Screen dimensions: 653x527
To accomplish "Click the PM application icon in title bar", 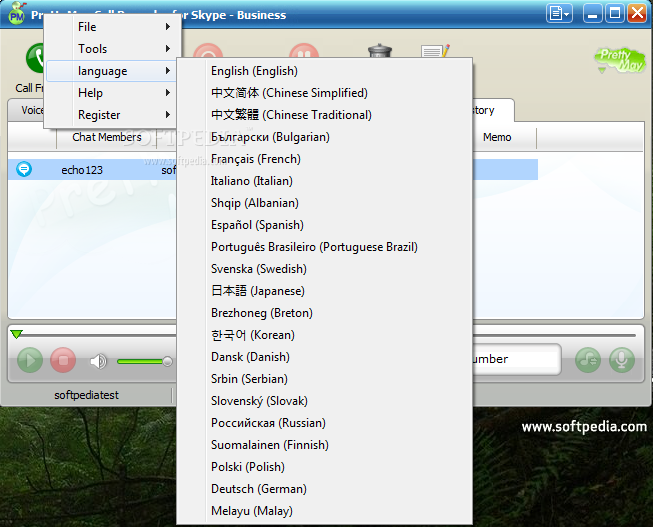I will pyautogui.click(x=17, y=15).
